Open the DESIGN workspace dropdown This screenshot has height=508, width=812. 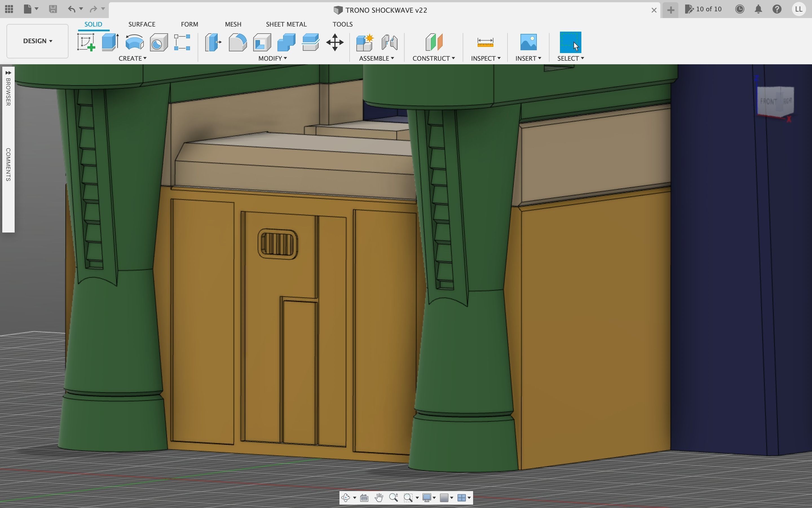coord(37,41)
